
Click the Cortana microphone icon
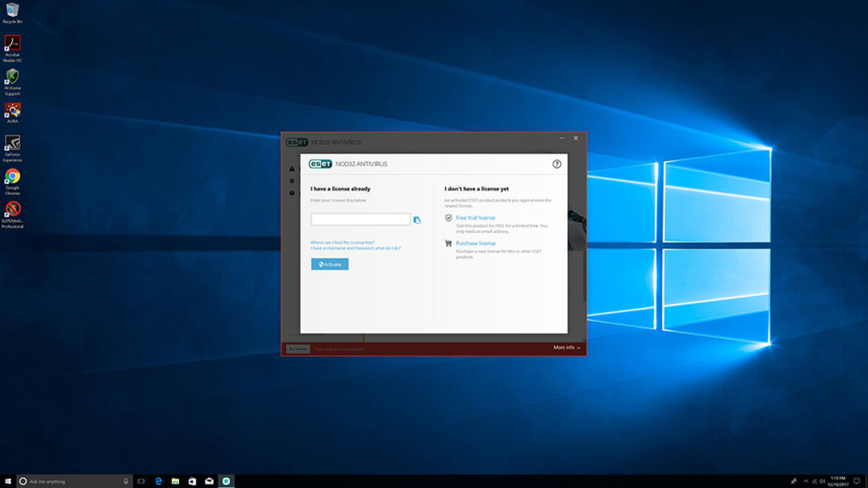125,481
